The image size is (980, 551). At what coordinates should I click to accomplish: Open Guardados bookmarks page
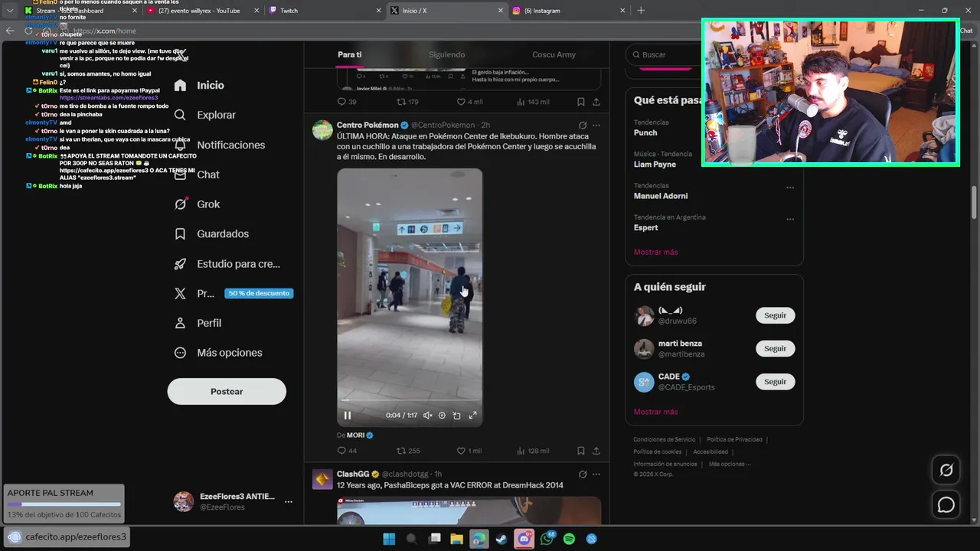point(211,233)
